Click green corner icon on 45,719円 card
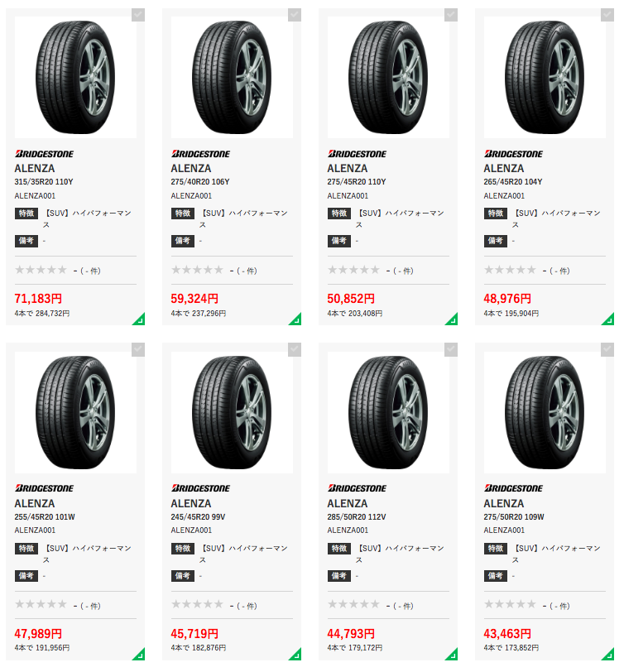 point(296,655)
